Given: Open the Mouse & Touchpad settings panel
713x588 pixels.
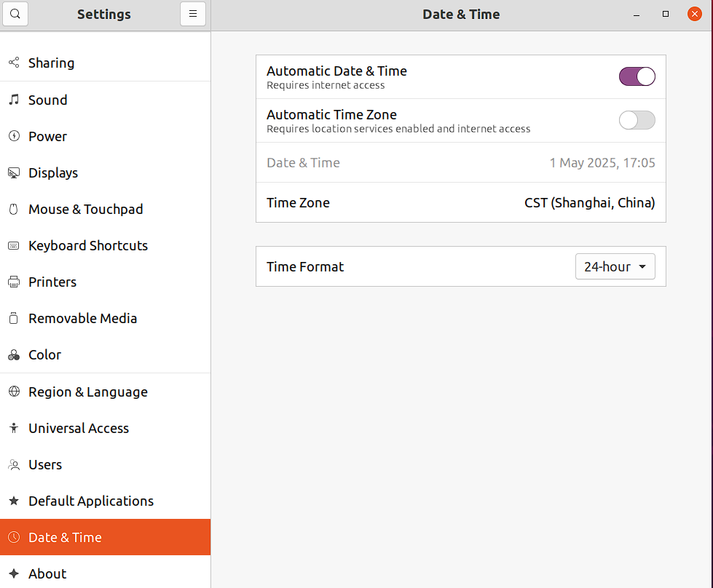Looking at the screenshot, I should 85,209.
